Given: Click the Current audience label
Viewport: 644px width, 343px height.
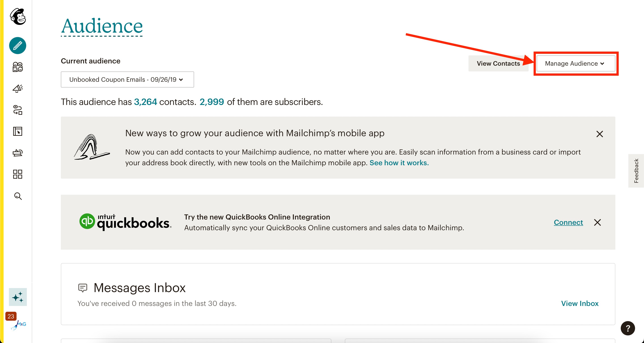Looking at the screenshot, I should (91, 61).
